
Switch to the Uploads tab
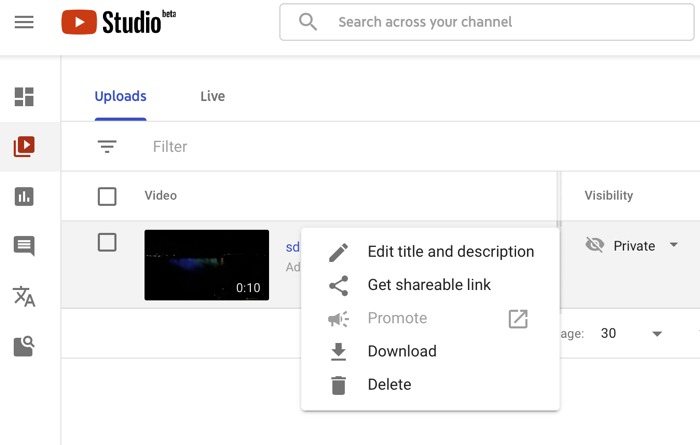(x=121, y=96)
